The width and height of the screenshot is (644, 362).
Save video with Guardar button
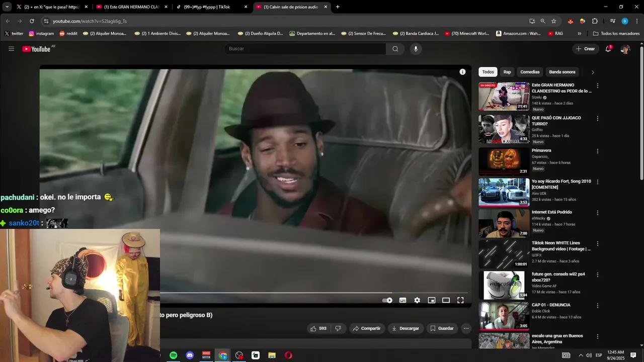(442, 328)
